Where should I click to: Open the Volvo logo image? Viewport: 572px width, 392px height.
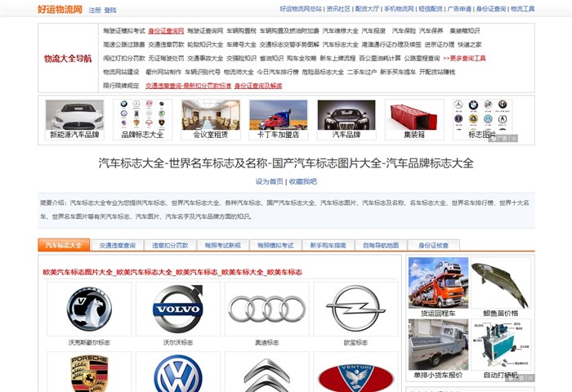coord(177,309)
